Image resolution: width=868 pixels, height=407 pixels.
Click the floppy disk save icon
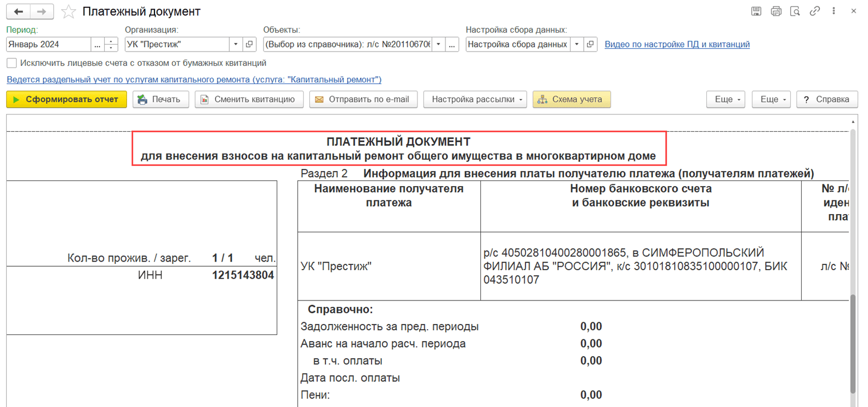(756, 11)
